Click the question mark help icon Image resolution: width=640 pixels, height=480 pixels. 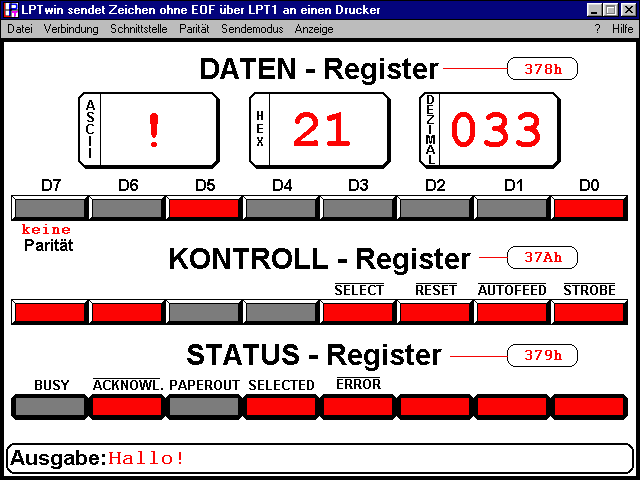597,29
